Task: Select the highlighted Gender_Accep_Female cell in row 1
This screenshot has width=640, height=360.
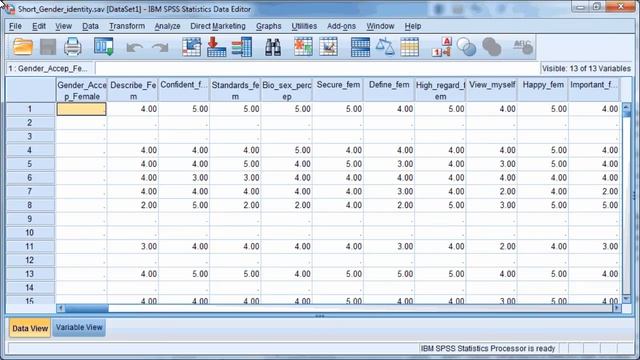Action: coord(82,109)
